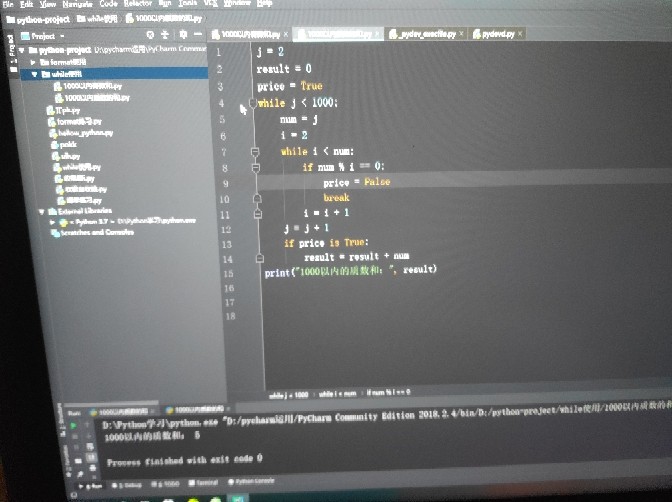Screen dimensions: 672x502
Task: Collapse the selected while folder node
Action: click(x=35, y=74)
